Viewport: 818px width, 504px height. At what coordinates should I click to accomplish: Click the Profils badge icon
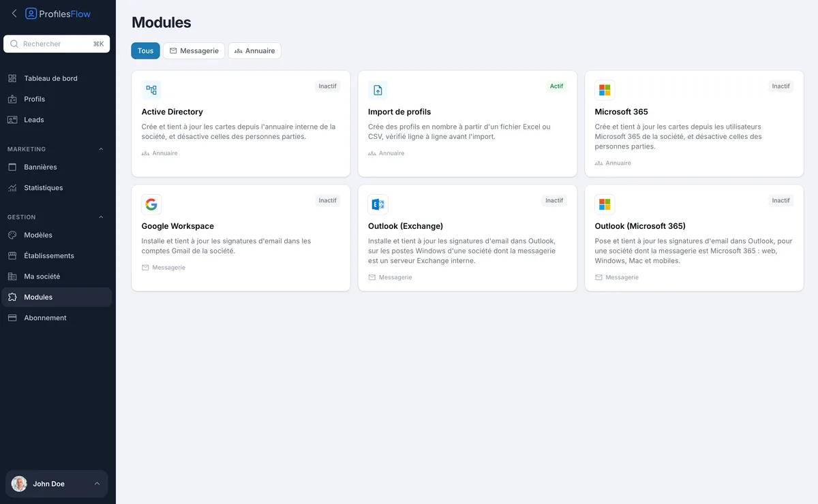[12, 99]
